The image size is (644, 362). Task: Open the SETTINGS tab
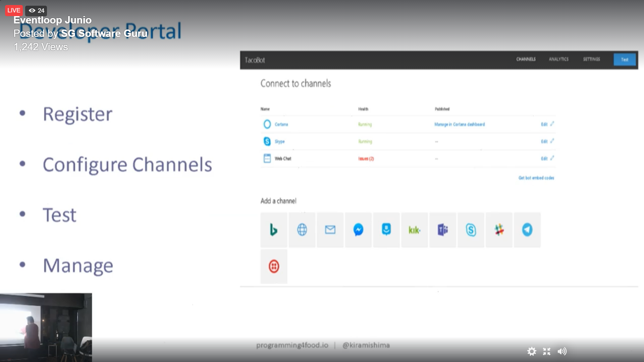tap(592, 59)
